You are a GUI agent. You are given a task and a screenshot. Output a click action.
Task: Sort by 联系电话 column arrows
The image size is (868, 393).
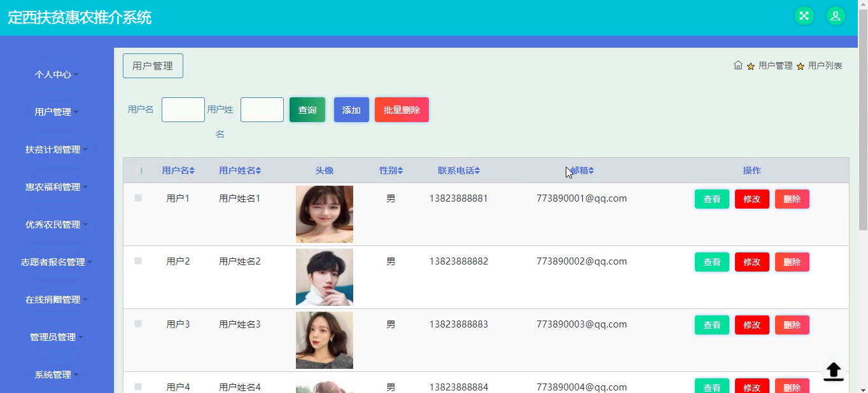pyautogui.click(x=477, y=170)
